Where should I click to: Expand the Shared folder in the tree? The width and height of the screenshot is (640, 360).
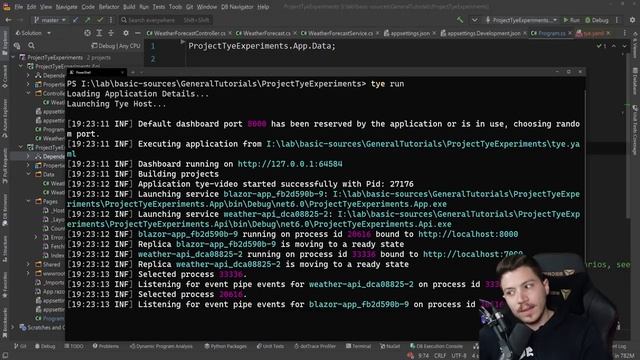coord(28,264)
